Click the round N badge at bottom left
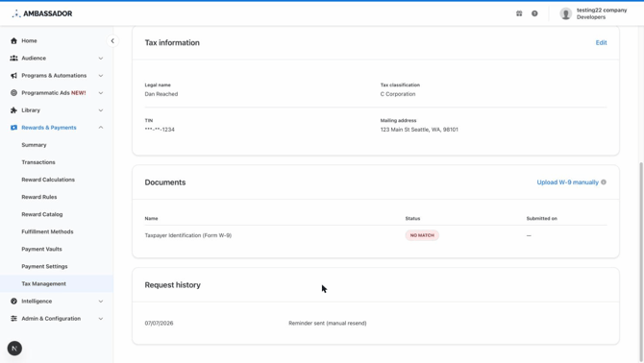 pos(14,349)
